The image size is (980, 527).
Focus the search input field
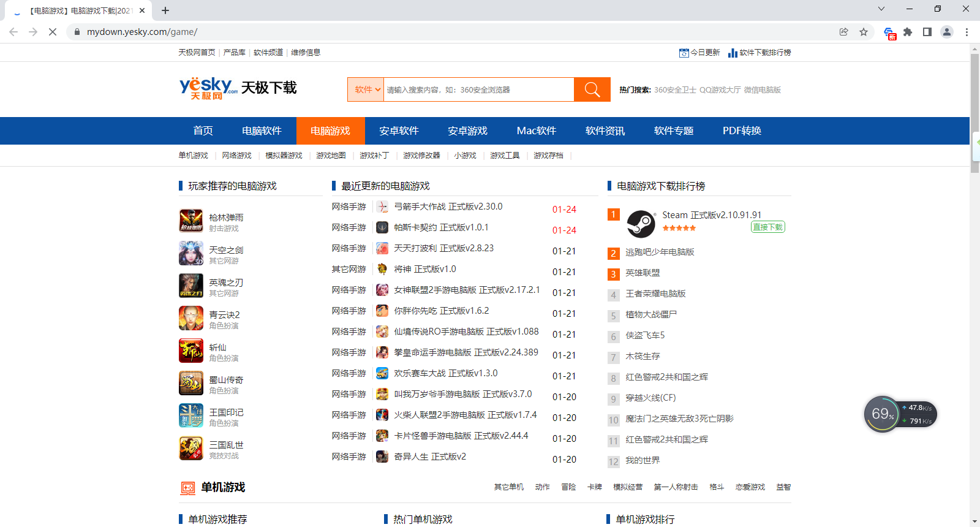pyautogui.click(x=479, y=89)
